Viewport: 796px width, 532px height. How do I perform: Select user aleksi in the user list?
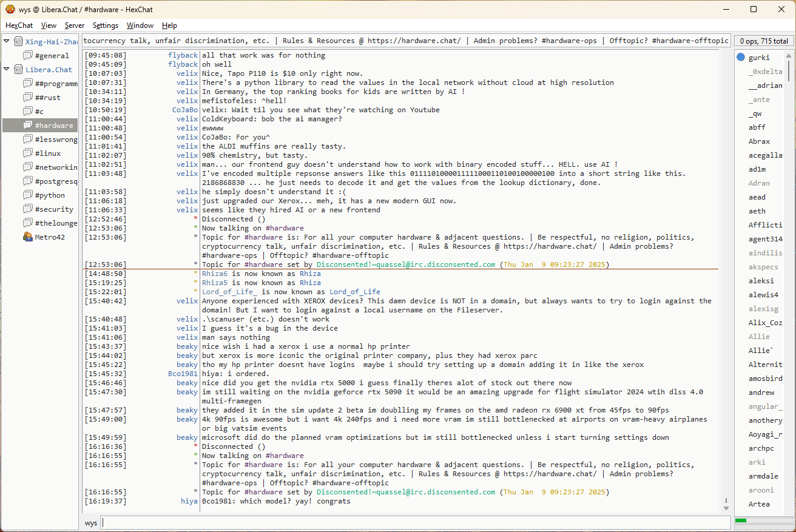[761, 281]
